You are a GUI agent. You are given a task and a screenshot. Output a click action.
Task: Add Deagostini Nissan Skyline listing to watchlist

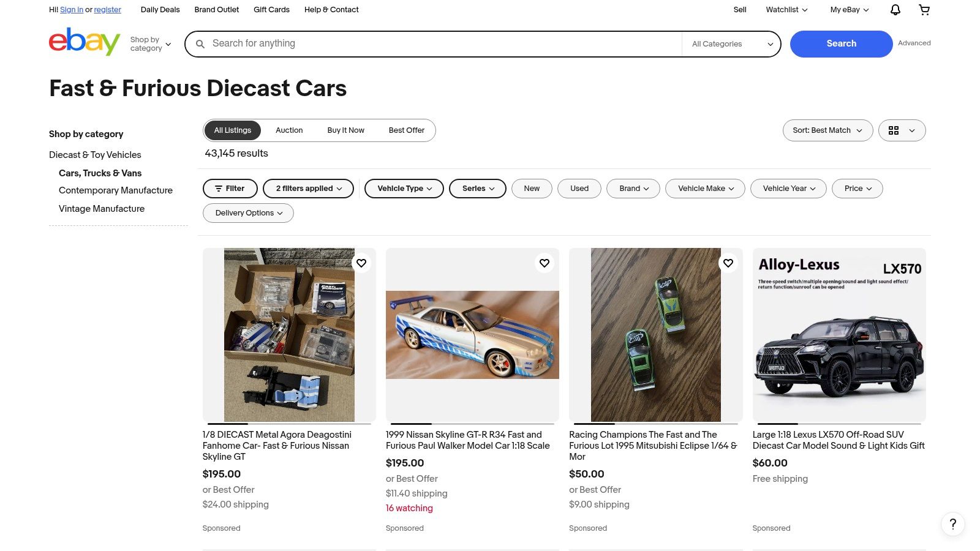pyautogui.click(x=361, y=263)
